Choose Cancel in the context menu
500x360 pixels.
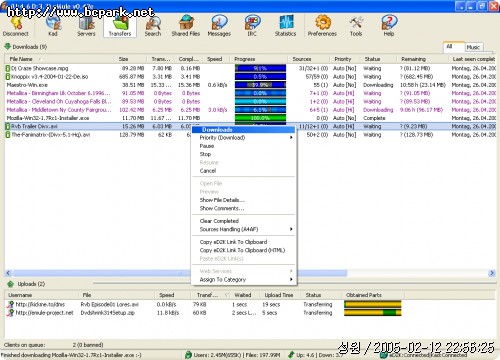pos(244,171)
